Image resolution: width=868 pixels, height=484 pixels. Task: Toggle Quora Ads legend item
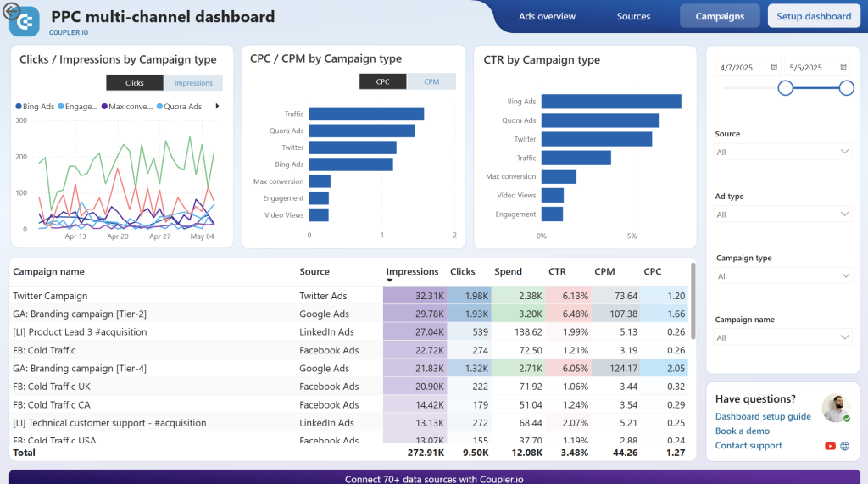pyautogui.click(x=180, y=106)
